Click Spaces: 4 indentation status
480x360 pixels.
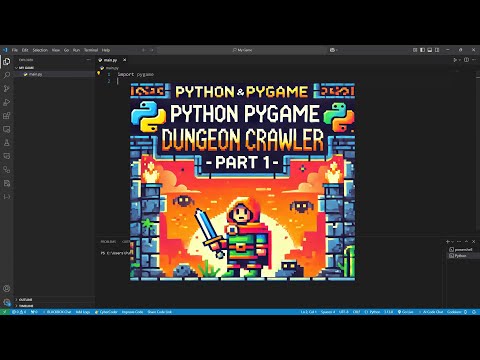tap(327, 312)
